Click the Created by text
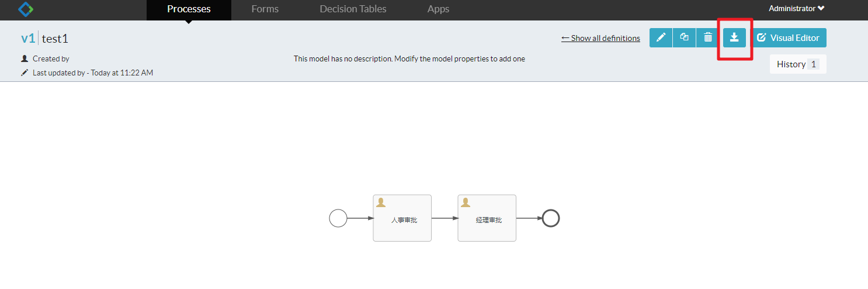Viewport: 868px width, 289px height. click(x=51, y=59)
